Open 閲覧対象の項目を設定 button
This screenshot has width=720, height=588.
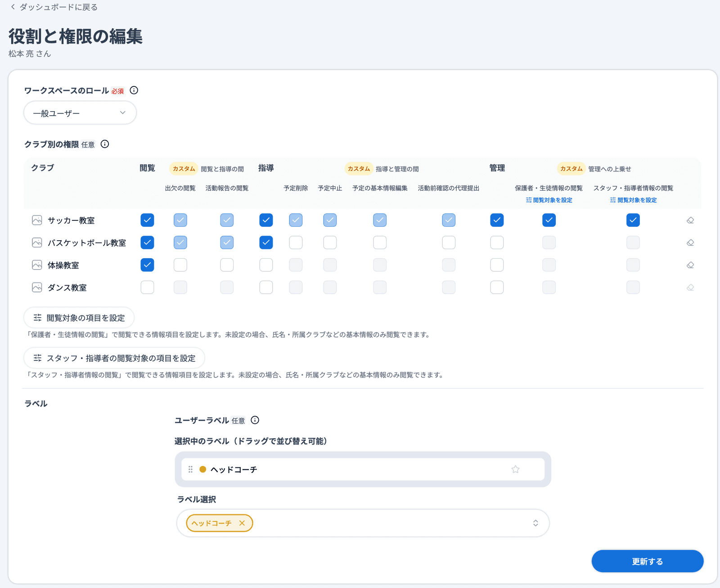point(79,318)
